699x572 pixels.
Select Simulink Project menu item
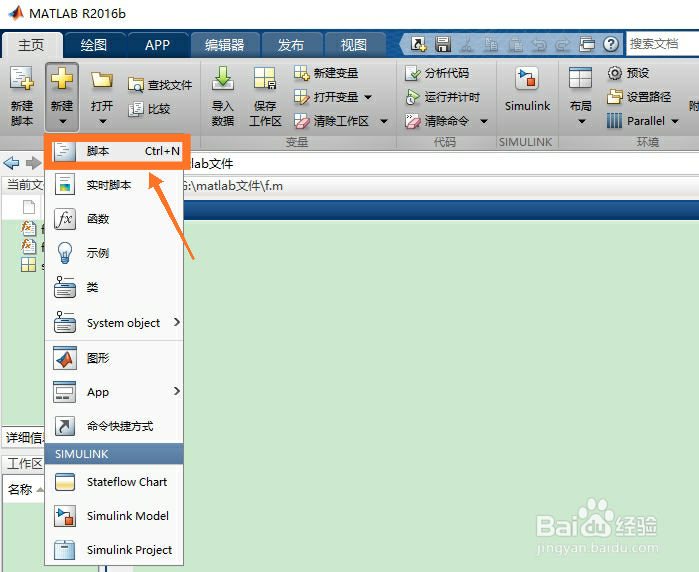(x=114, y=550)
